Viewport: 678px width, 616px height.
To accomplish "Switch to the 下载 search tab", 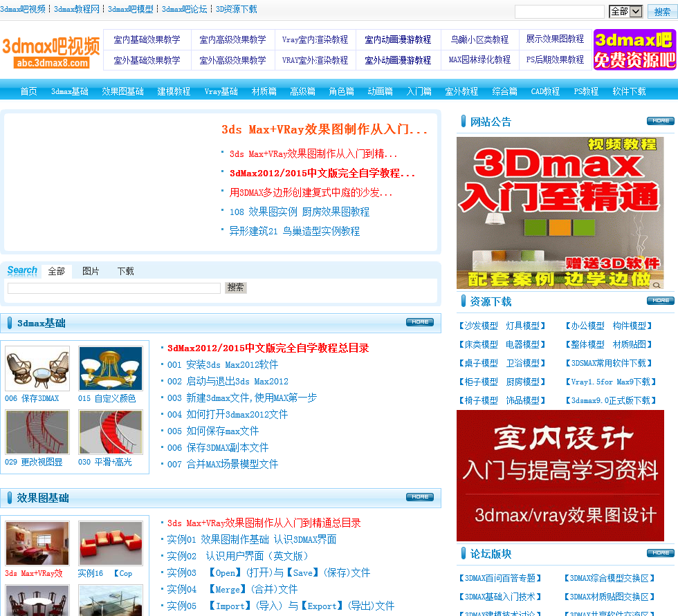I will pyautogui.click(x=125, y=271).
